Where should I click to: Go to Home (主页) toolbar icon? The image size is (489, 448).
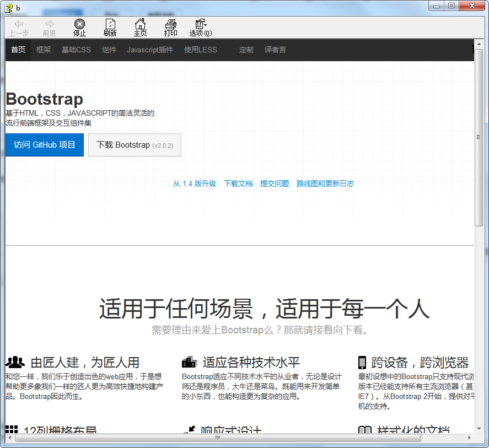tap(141, 24)
